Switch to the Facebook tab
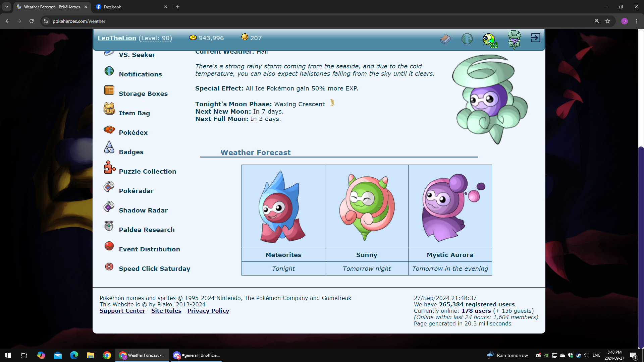This screenshot has height=362, width=644. [x=131, y=7]
